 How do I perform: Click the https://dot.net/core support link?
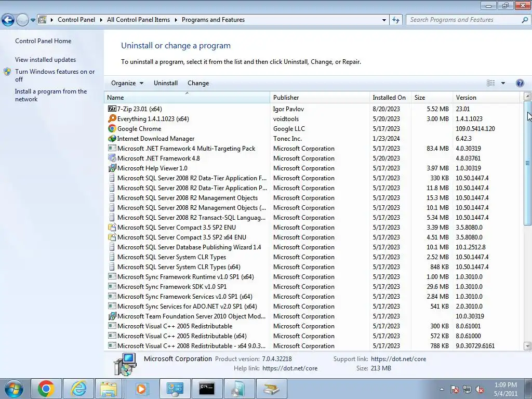coord(398,359)
